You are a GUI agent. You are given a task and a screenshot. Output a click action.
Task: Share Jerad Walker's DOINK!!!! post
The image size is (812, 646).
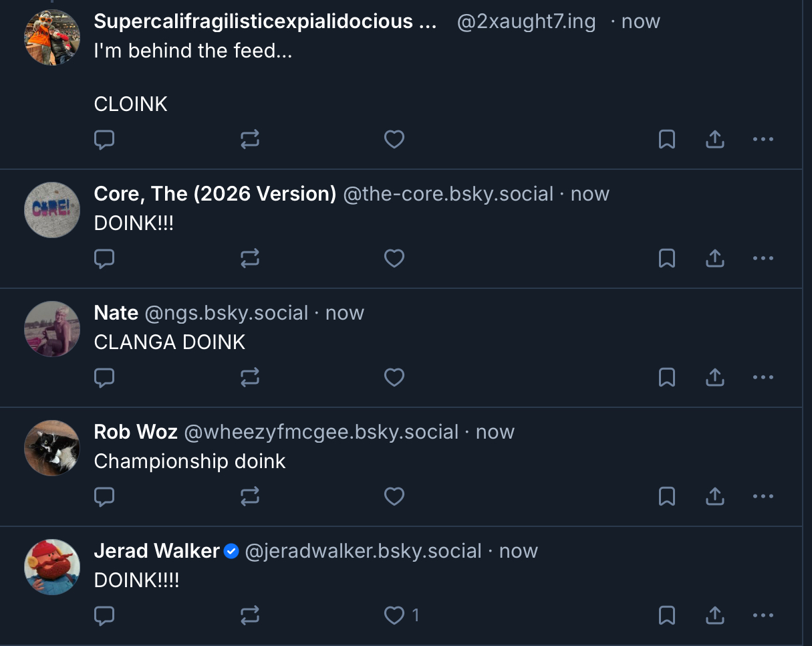pos(715,615)
